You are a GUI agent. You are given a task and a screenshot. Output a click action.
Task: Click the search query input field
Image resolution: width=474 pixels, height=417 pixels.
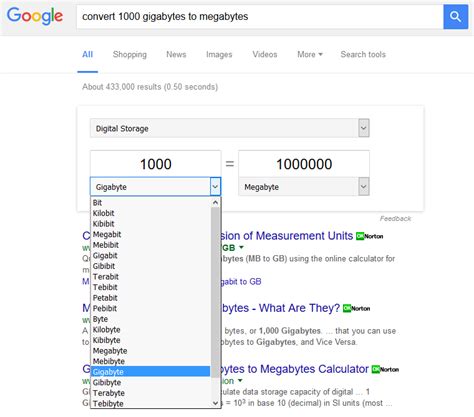click(x=260, y=17)
